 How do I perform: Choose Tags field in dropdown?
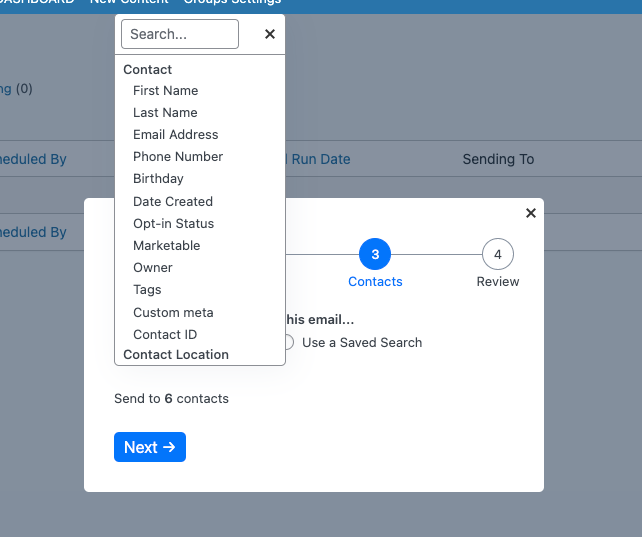(147, 290)
